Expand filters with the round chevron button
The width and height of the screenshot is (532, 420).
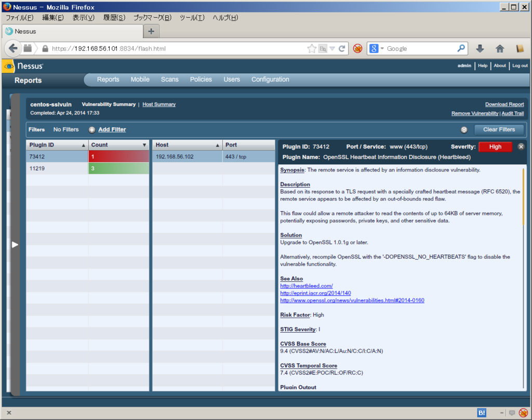point(464,130)
